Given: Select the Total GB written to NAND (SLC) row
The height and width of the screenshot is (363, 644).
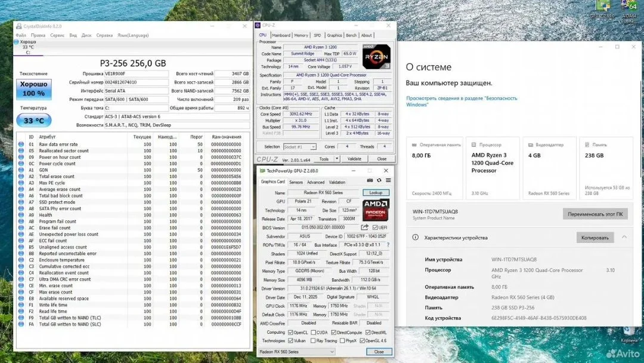Looking at the screenshot, I should [x=132, y=324].
